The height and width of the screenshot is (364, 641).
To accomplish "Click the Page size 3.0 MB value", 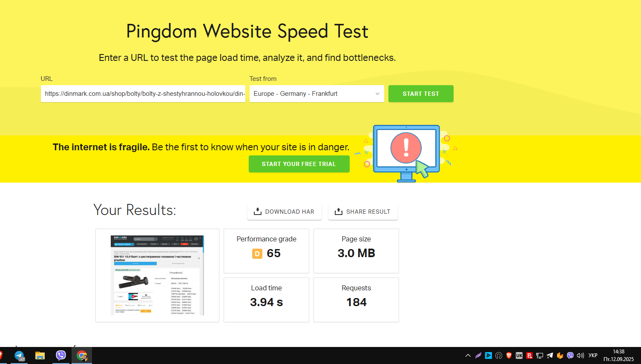I will coord(356,253).
